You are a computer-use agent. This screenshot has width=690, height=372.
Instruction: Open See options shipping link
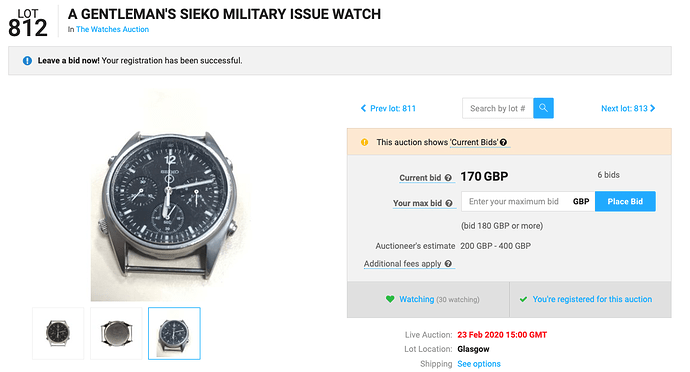point(479,364)
